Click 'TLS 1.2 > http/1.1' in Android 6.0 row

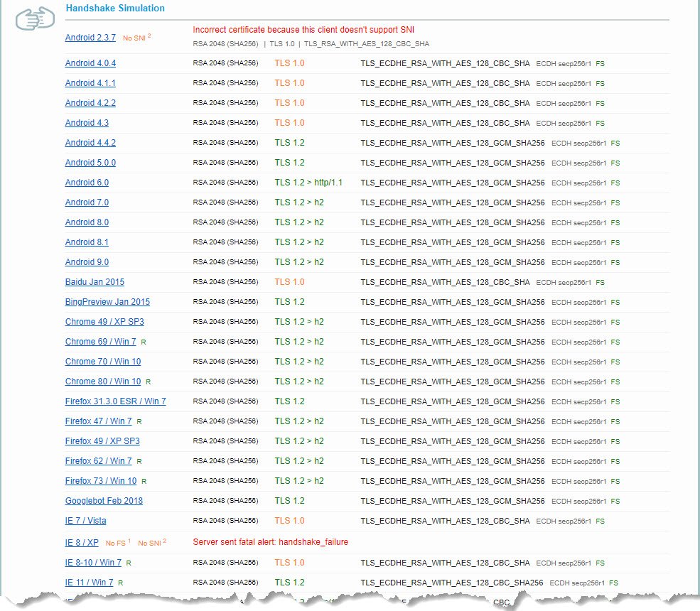click(308, 182)
